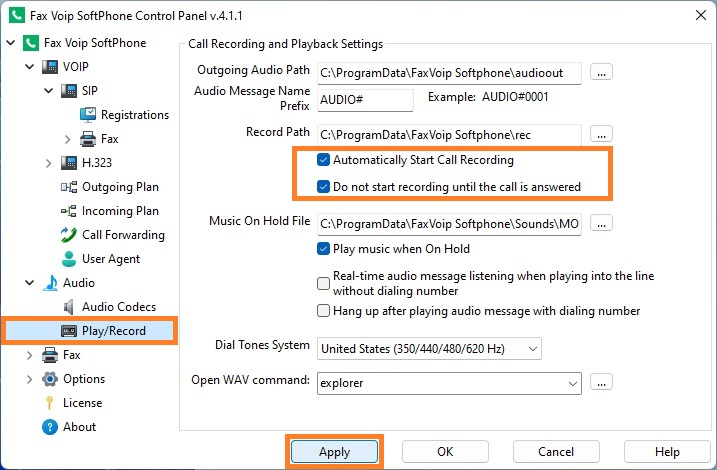Collapse the Audio tree node
The width and height of the screenshot is (717, 470).
pyautogui.click(x=29, y=283)
